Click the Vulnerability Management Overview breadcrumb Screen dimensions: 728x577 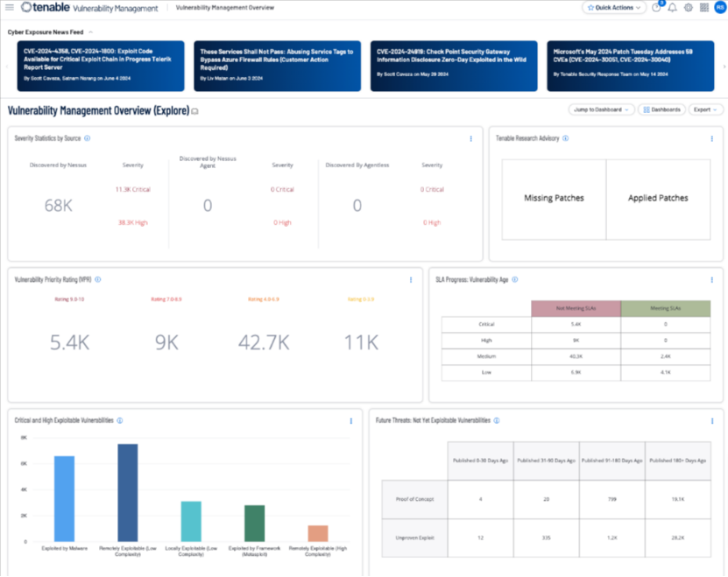click(225, 7)
